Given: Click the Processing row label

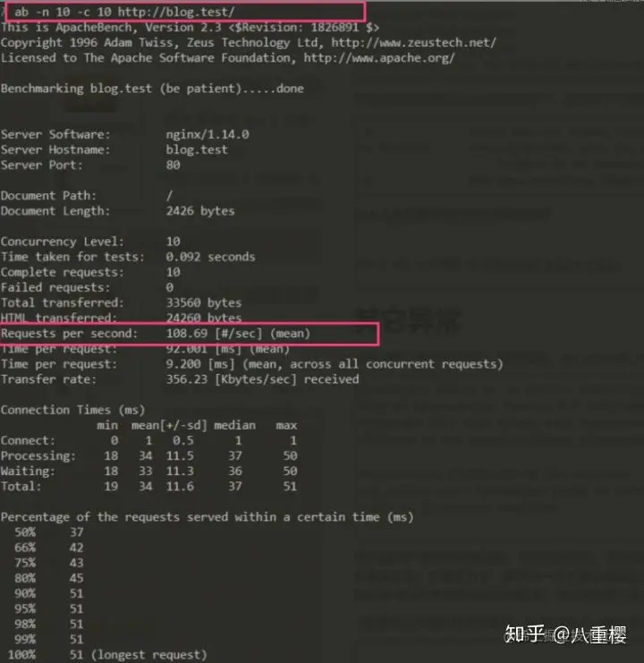Looking at the screenshot, I should point(38,455).
